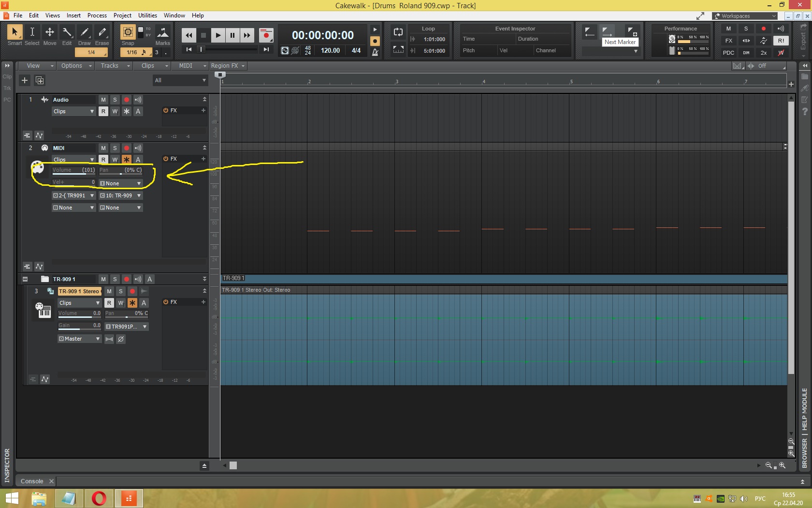This screenshot has height=508, width=812.
Task: Open the Windows Start menu
Action: [12, 498]
